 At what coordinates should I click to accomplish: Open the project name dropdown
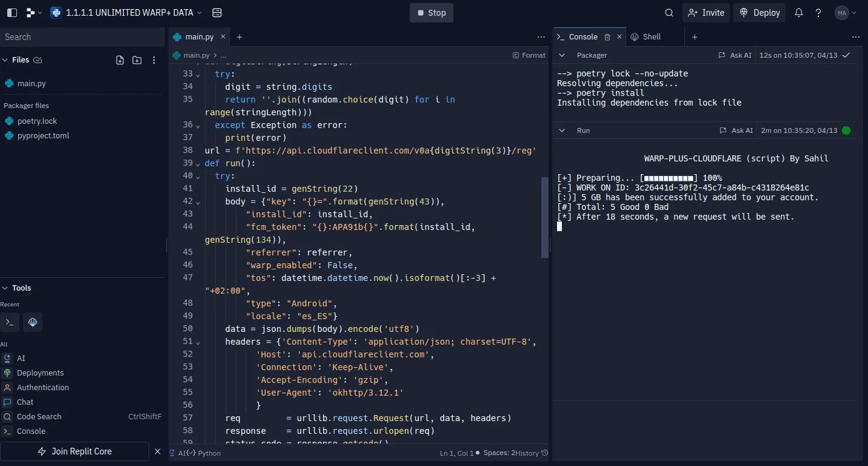pyautogui.click(x=127, y=13)
